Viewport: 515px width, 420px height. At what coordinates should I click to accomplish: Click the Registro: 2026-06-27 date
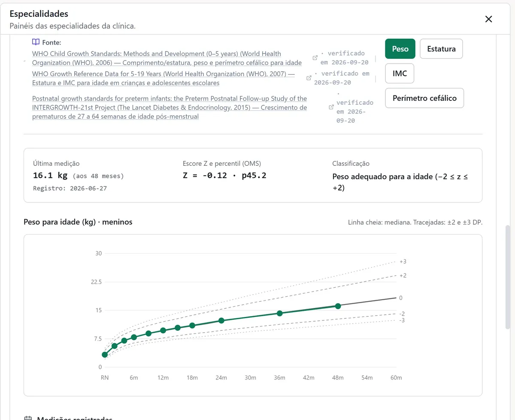70,188
